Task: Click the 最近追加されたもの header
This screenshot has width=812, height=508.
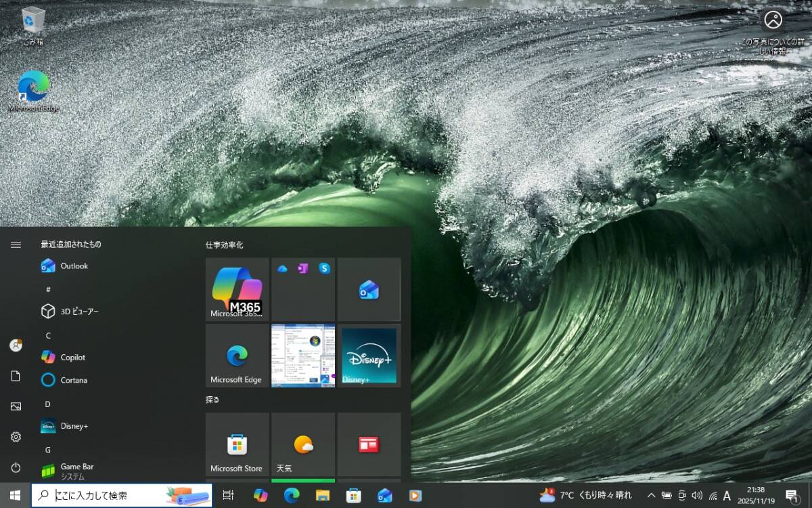Action: 71,245
